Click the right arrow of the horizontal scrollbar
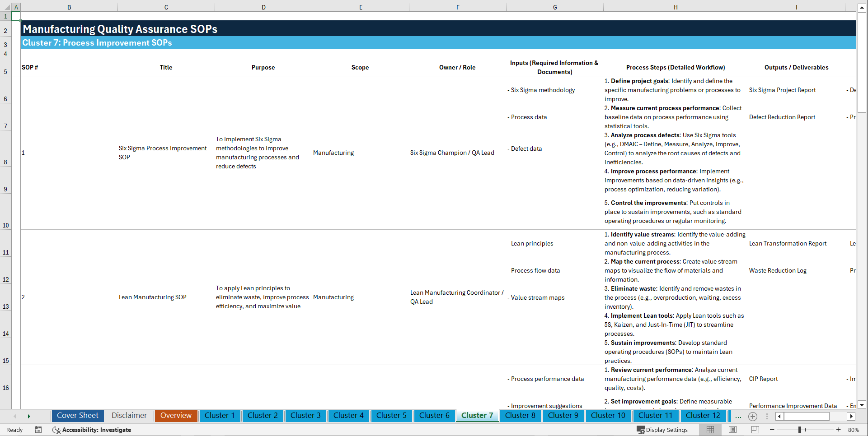The width and height of the screenshot is (868, 436). point(851,417)
